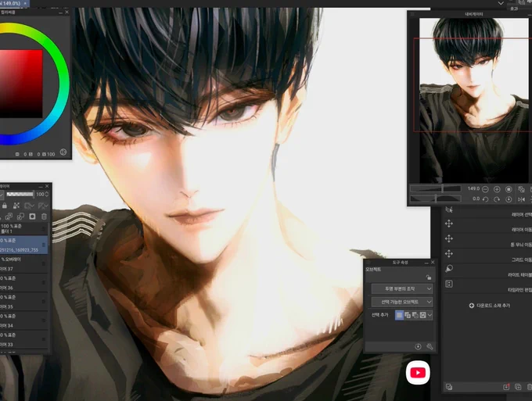Select layer 33 in the layer list
This screenshot has width=532, height=401.
point(23,340)
